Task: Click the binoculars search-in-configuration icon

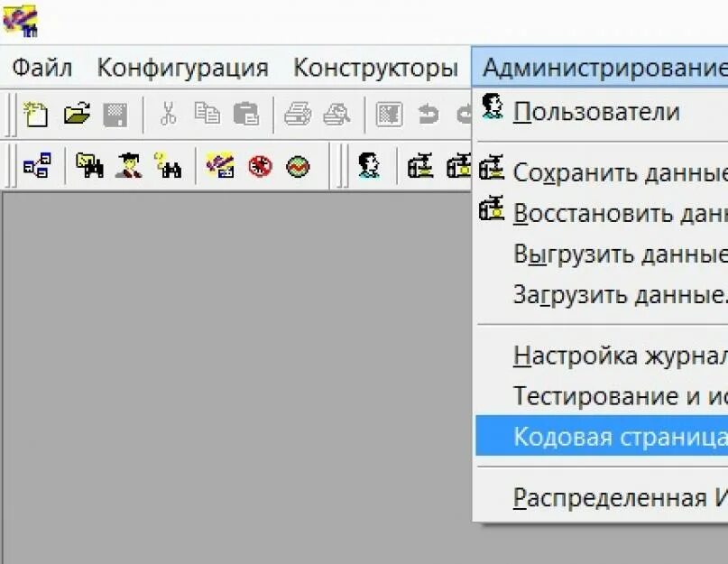Action: (89, 165)
